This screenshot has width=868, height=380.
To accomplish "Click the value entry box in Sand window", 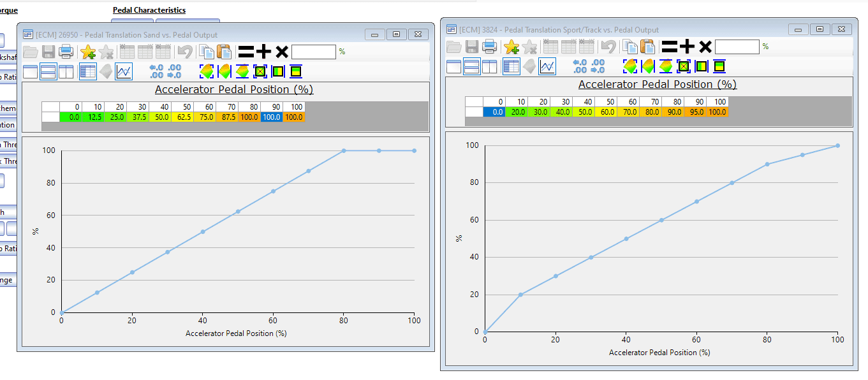I will tap(314, 52).
